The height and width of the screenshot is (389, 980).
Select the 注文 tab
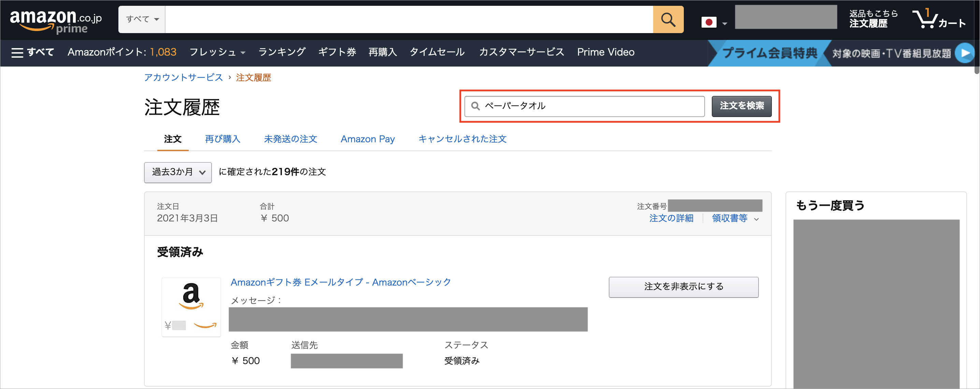click(x=173, y=139)
